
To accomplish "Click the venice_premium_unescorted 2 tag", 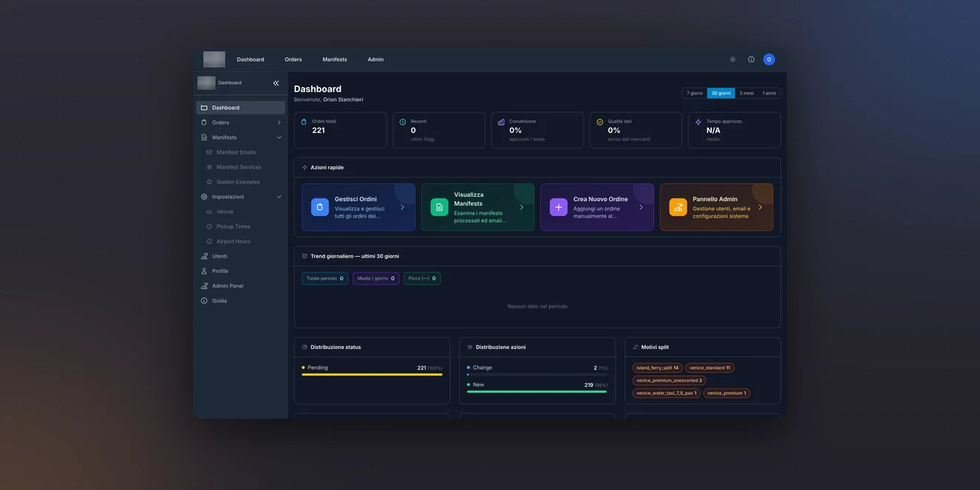I will (x=669, y=380).
